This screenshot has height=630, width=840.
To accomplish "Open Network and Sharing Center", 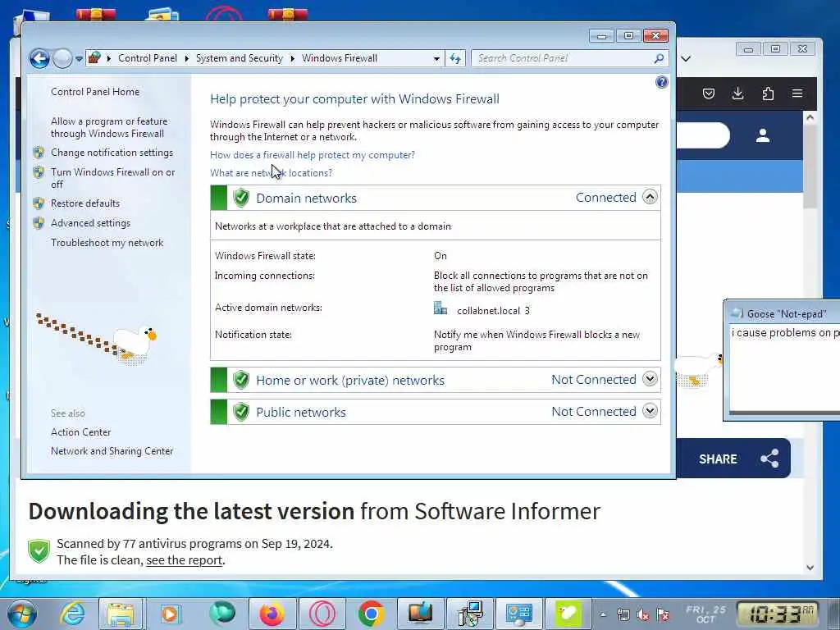I will pos(112,451).
